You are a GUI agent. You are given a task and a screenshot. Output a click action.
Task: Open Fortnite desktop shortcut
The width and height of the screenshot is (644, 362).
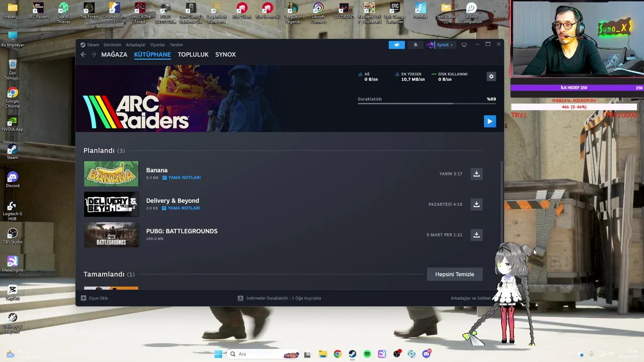click(420, 12)
